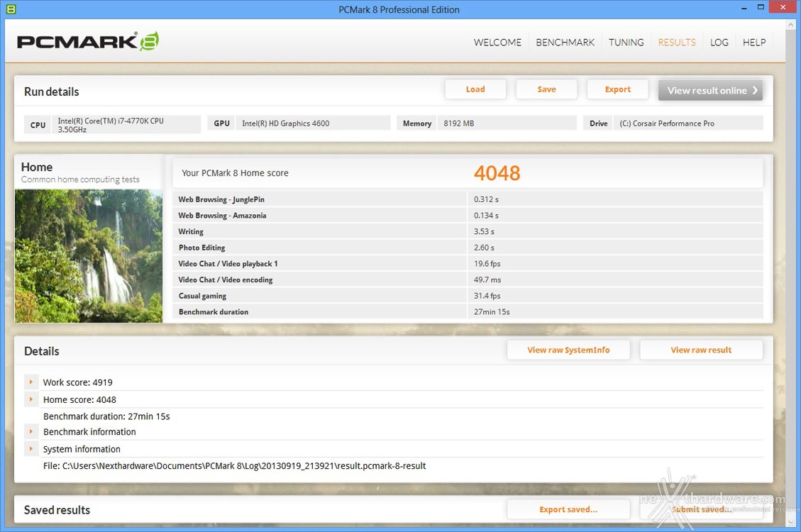The image size is (801, 532).
Task: Maximize the PCMark 8 window
Action: click(x=761, y=7)
